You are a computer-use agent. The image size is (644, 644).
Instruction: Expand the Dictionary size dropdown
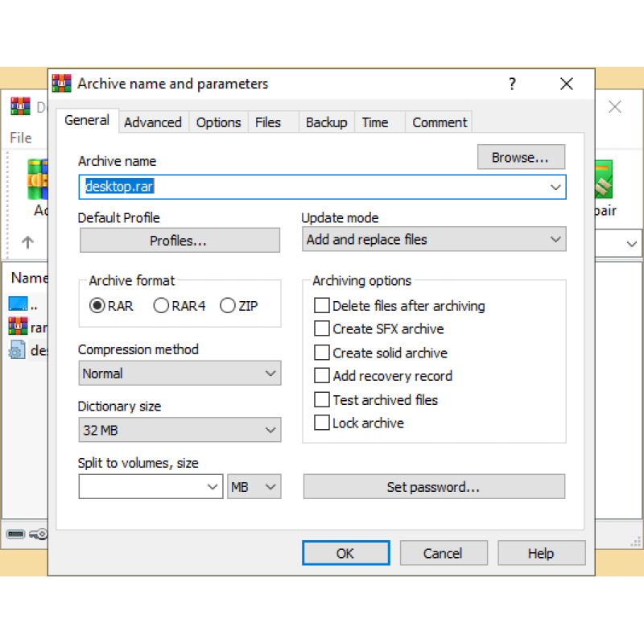[180, 430]
